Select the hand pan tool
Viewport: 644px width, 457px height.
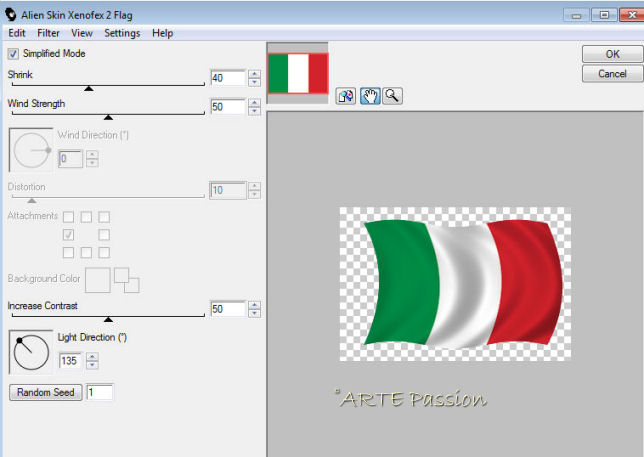pos(370,96)
